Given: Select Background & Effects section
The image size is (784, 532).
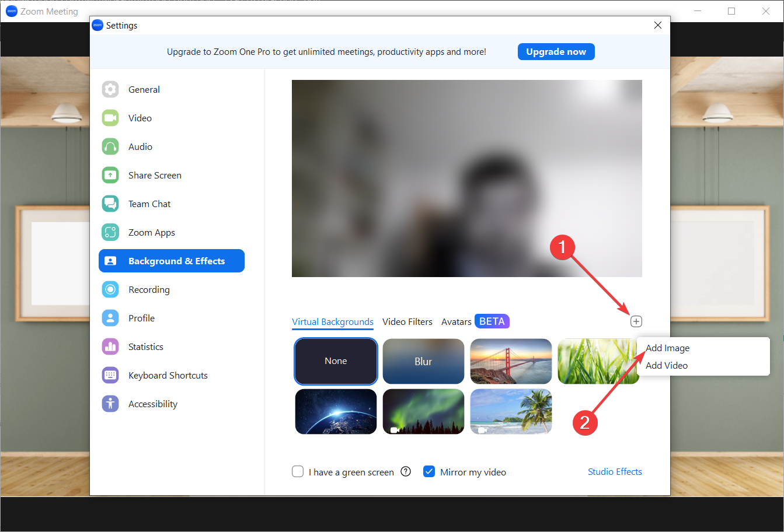Looking at the screenshot, I should click(172, 261).
